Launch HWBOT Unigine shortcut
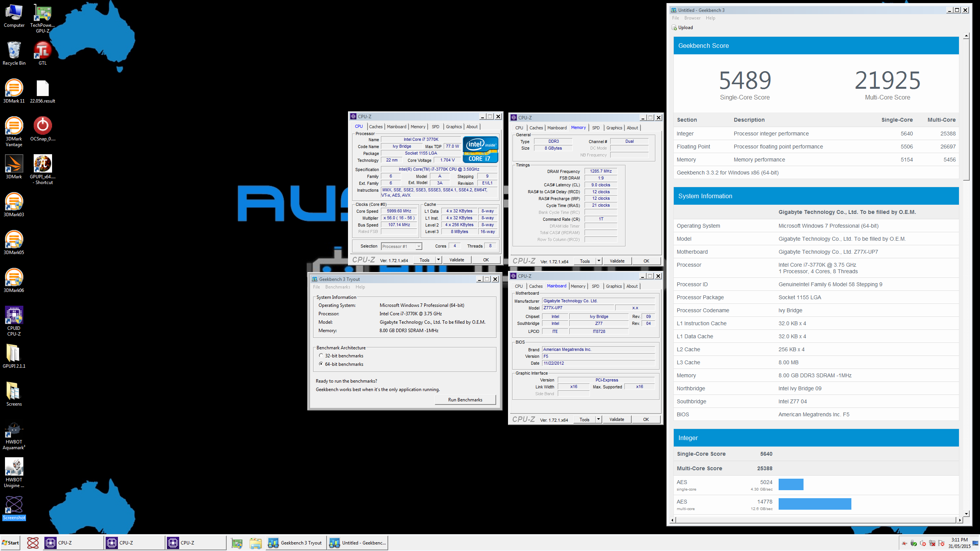Image resolution: width=980 pixels, height=551 pixels. 14,473
